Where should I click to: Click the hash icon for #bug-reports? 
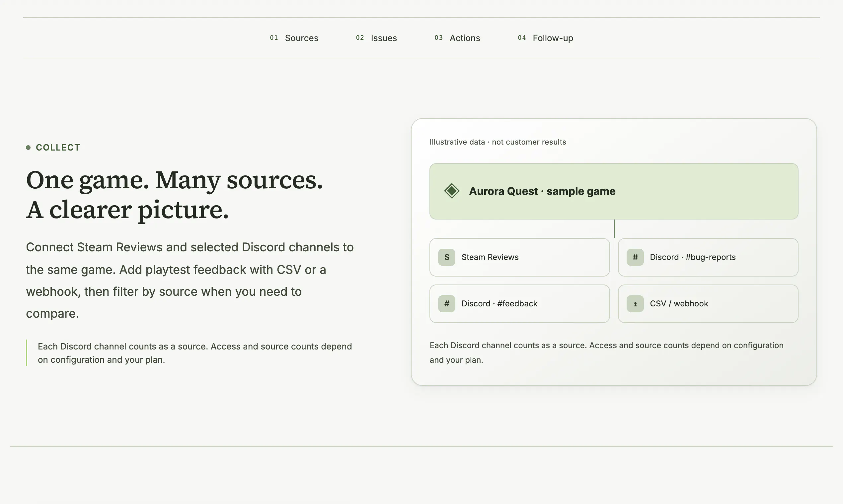click(635, 257)
